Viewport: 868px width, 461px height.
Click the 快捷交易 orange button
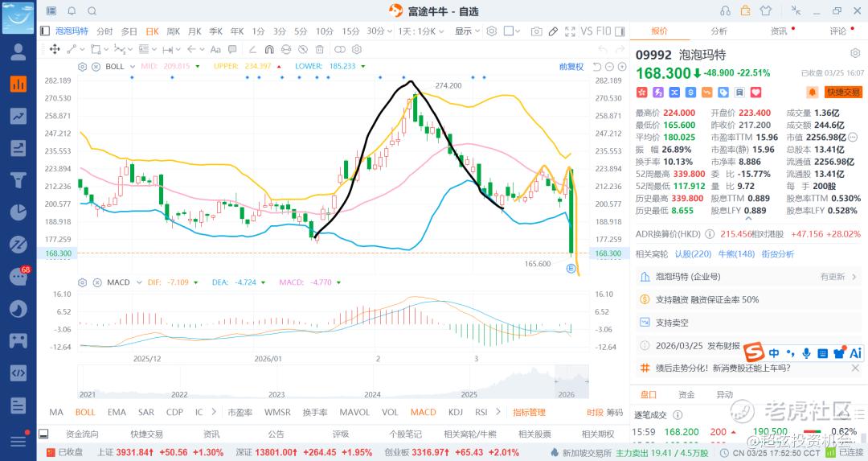842,93
